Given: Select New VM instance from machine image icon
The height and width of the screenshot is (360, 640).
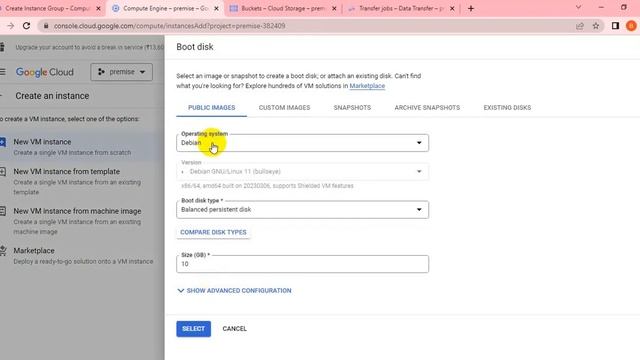Looking at the screenshot, I should click(x=2, y=211).
